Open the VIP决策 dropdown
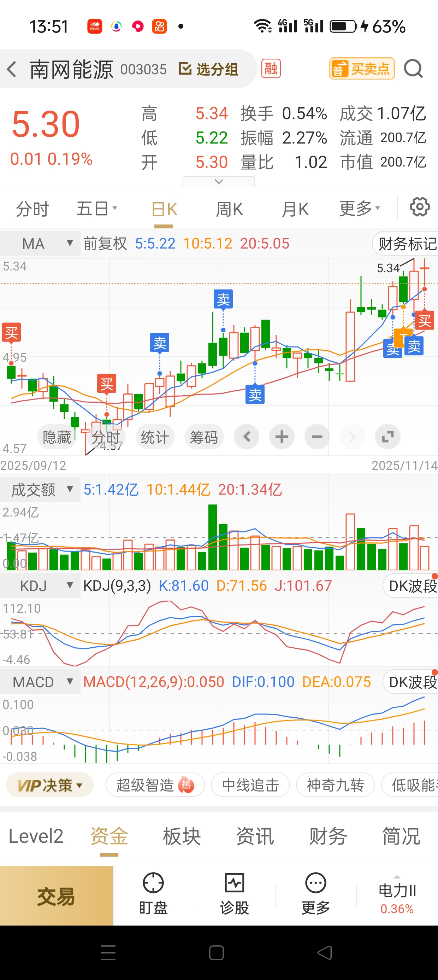The width and height of the screenshot is (438, 980). point(50,784)
